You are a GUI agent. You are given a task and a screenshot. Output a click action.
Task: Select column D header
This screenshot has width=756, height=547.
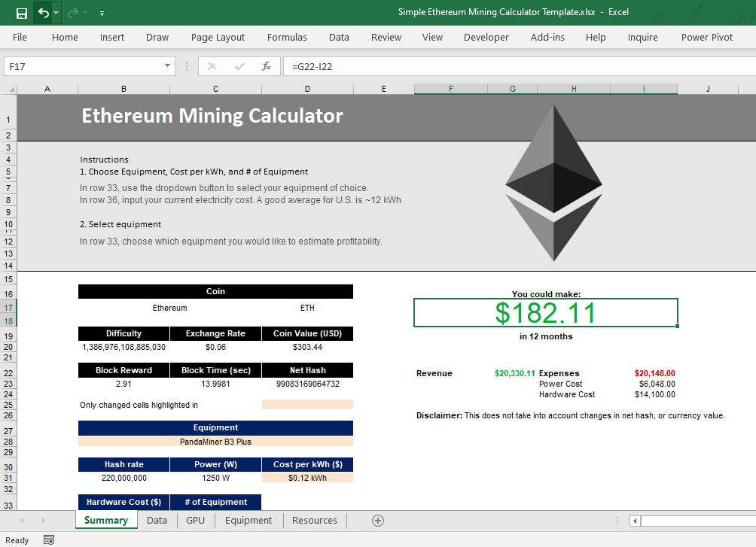pyautogui.click(x=308, y=89)
